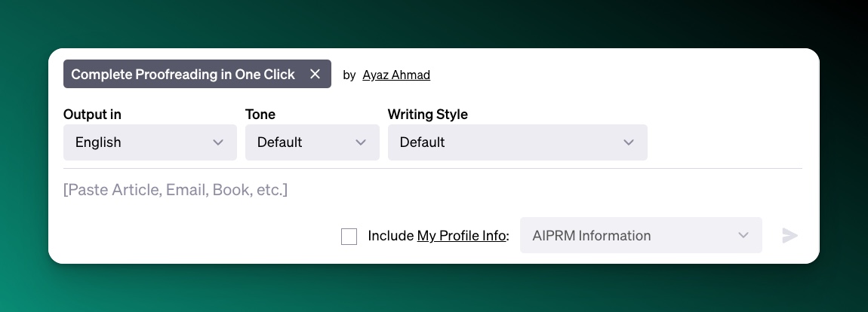Open the Writing Style combo box
The width and height of the screenshot is (868, 312).
pyautogui.click(x=516, y=142)
